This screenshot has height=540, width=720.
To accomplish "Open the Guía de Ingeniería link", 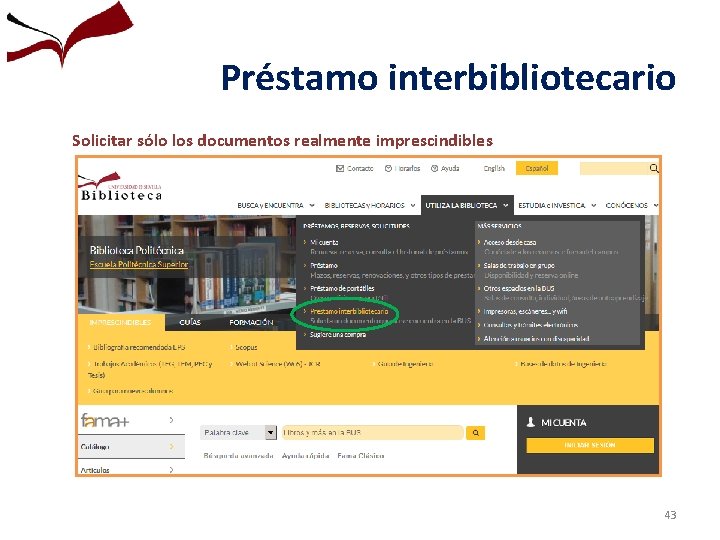I will pyautogui.click(x=405, y=364).
